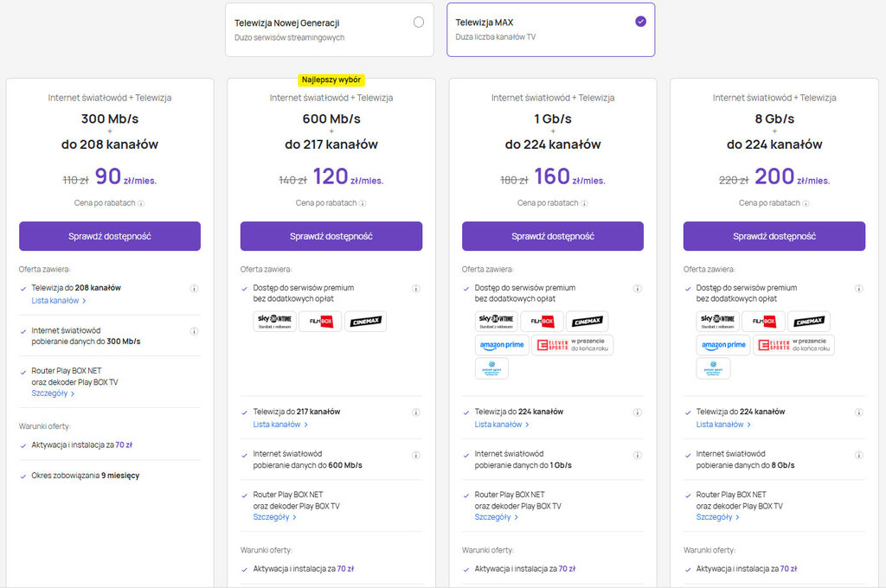
Task: Click SkyShowtime logo in 600 Mb/s plan
Action: (275, 322)
